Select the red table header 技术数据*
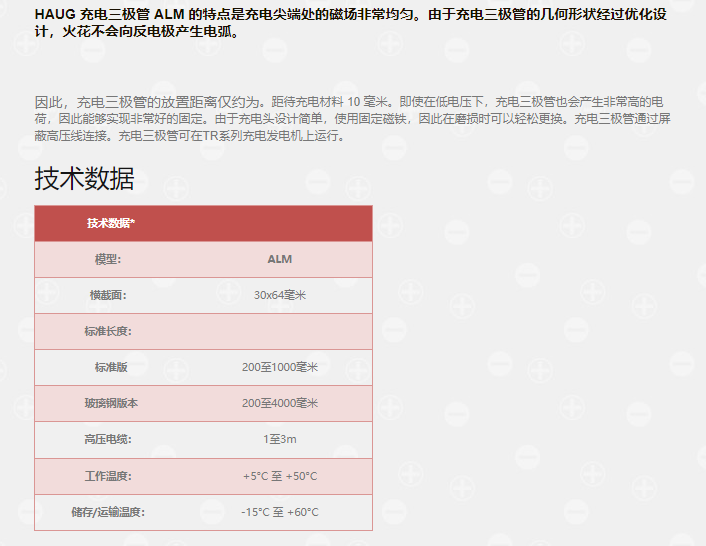Image resolution: width=706 pixels, height=546 pixels. pos(111,223)
